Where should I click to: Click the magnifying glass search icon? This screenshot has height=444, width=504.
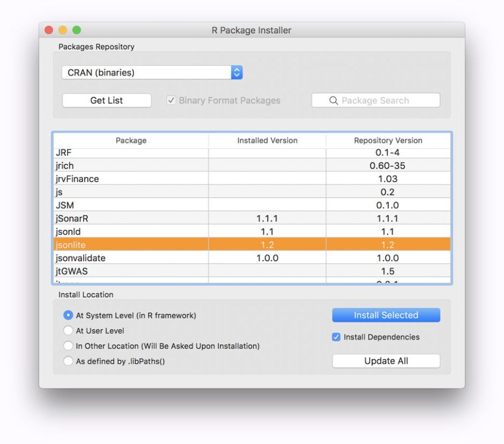point(333,101)
